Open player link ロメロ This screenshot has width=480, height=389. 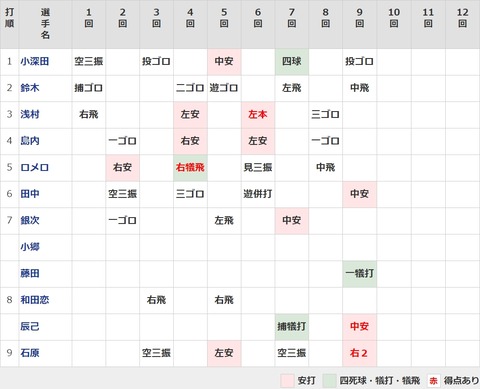(x=35, y=167)
